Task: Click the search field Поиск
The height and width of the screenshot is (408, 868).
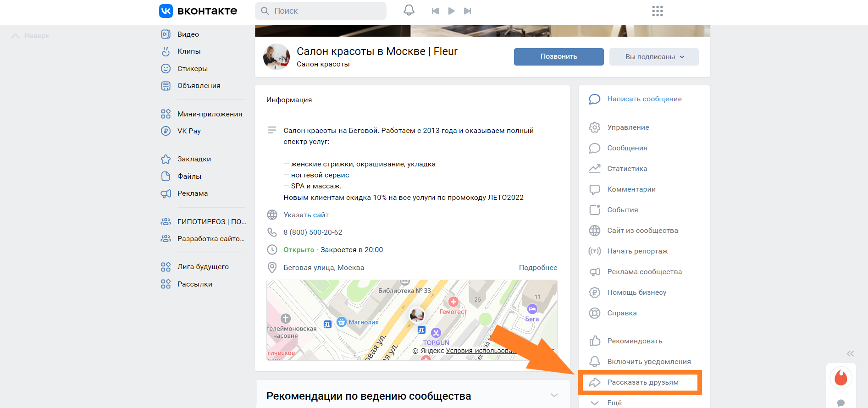Action: (321, 11)
